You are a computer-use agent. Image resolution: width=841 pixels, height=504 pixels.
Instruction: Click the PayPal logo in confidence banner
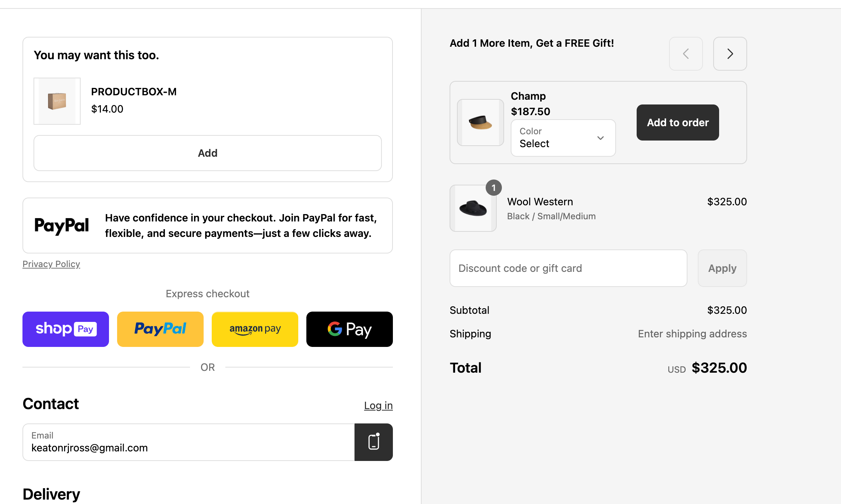click(61, 226)
